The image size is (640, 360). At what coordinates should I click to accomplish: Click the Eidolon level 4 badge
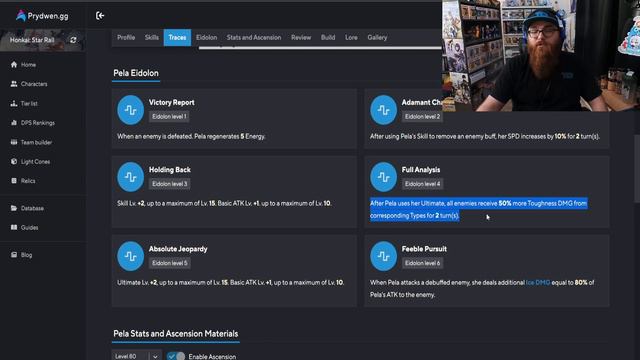(422, 184)
